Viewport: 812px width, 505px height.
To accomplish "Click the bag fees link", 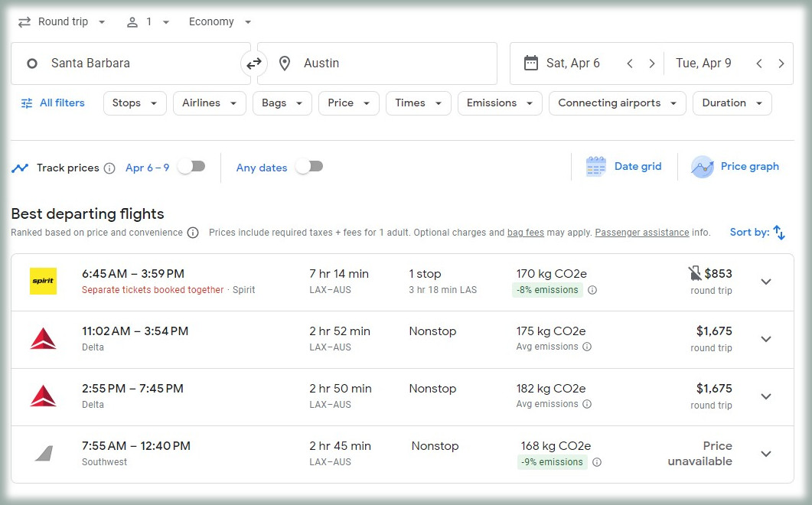I will coord(525,233).
